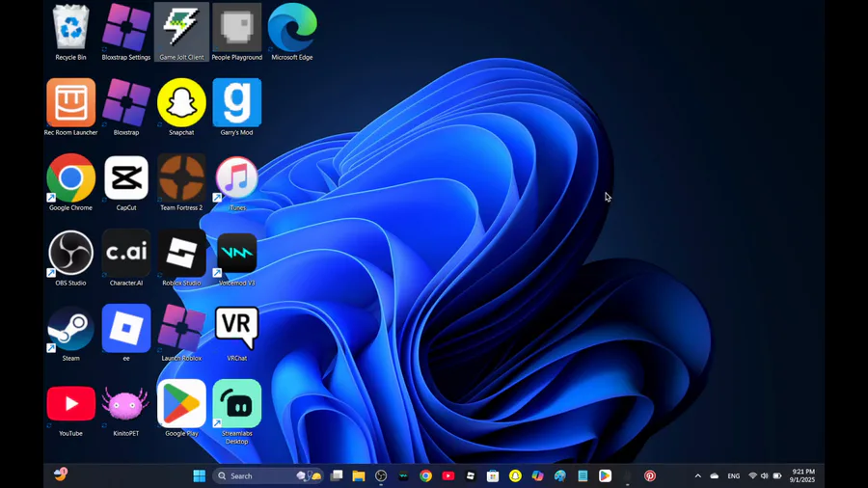The height and width of the screenshot is (488, 868).
Task: Select the Game Jolt Client desktop icon
Action: coord(181,32)
